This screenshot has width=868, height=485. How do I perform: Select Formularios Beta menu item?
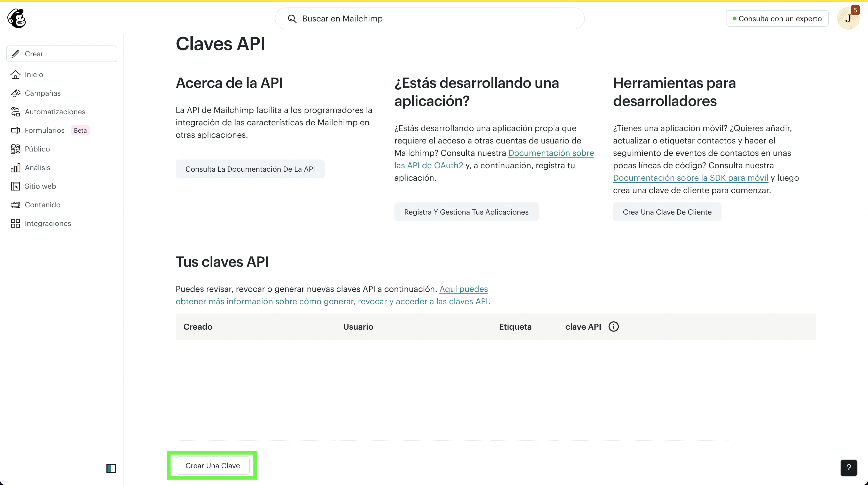pos(45,130)
